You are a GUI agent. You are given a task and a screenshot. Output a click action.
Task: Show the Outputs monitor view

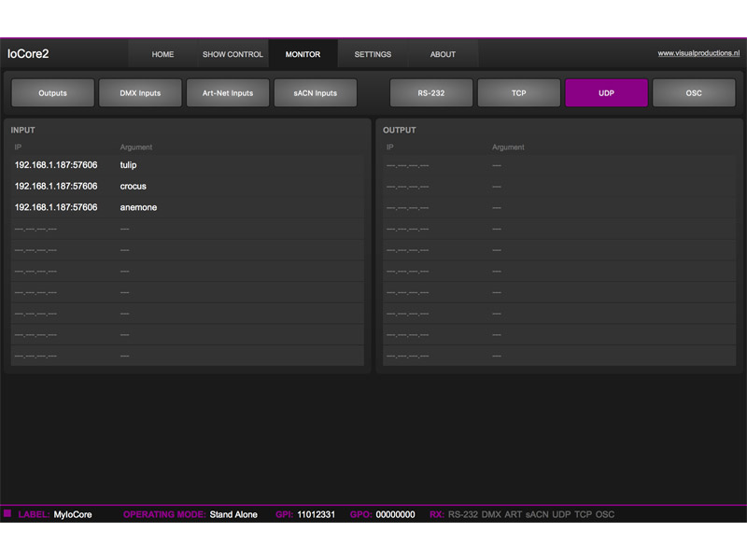pos(52,92)
